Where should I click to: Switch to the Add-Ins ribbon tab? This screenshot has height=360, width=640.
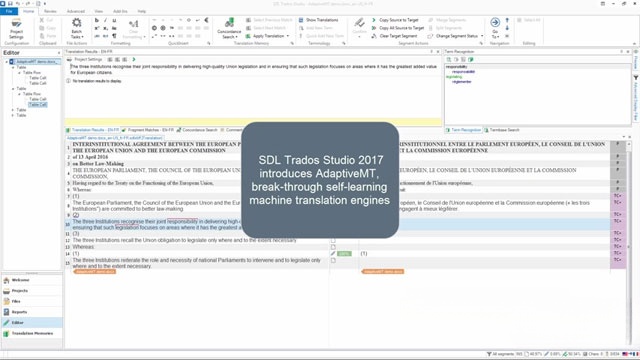[x=120, y=11]
